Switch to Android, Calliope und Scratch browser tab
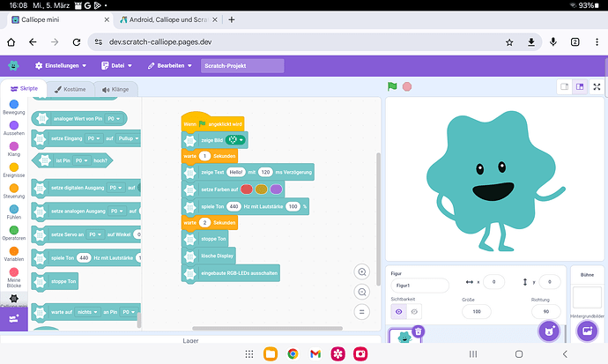This screenshot has width=608, height=364. click(168, 19)
